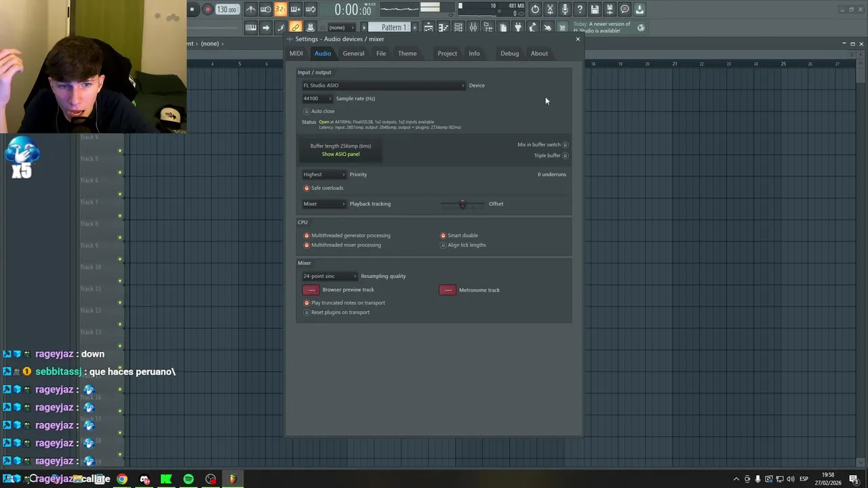Viewport: 868px width, 488px height.
Task: Switch to the Project settings tab
Action: point(447,54)
